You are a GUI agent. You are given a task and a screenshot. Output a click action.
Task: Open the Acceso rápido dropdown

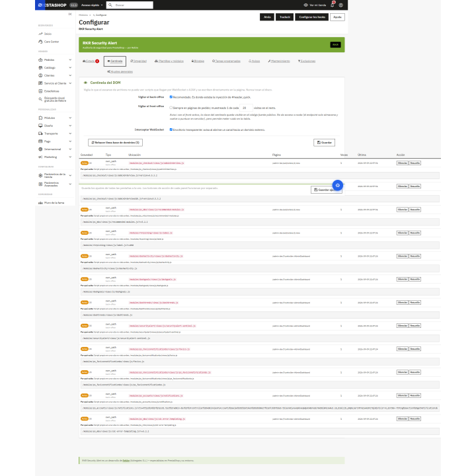[92, 5]
